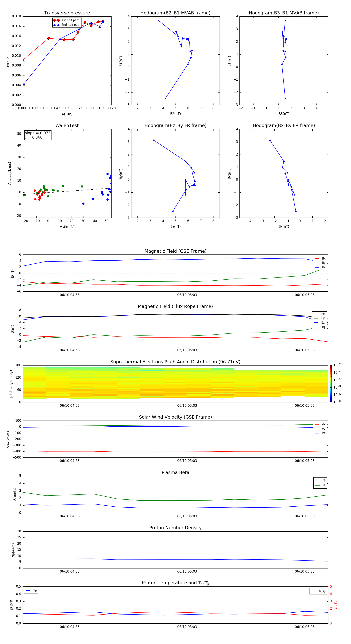Click the 'WalenTest' plot title
This screenshot has width=351, height=644.
click(x=67, y=125)
